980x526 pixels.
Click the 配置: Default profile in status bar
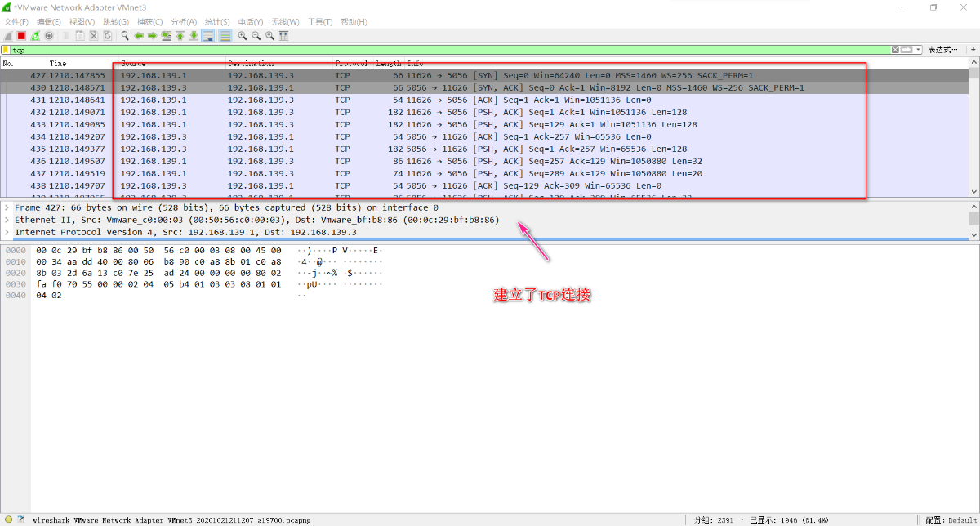pyautogui.click(x=950, y=519)
